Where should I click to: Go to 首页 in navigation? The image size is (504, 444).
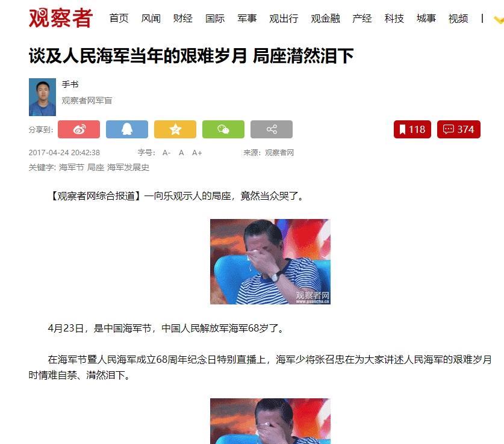119,19
